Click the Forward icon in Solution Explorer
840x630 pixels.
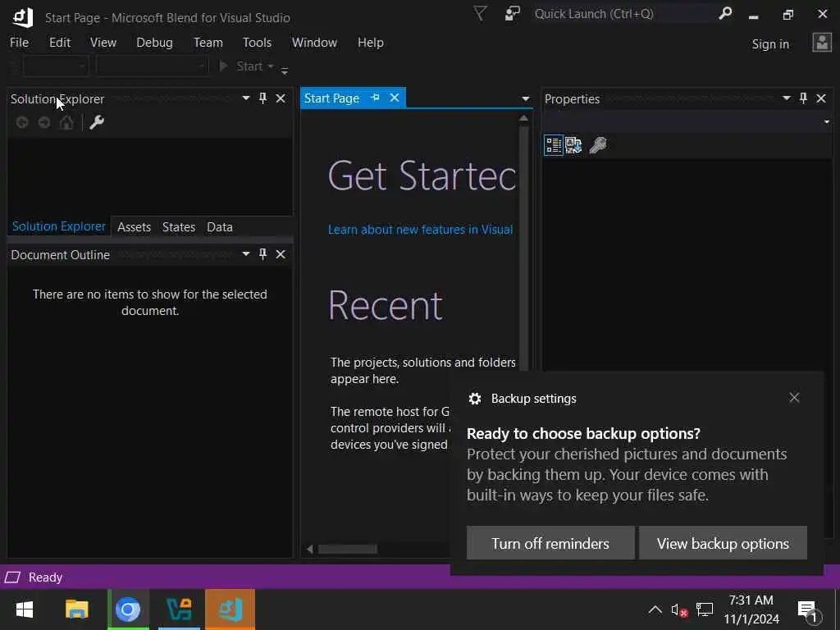[x=44, y=123]
